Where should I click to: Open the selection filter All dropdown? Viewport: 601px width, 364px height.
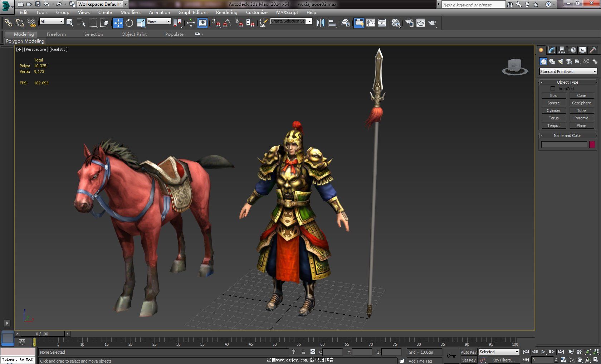[52, 21]
